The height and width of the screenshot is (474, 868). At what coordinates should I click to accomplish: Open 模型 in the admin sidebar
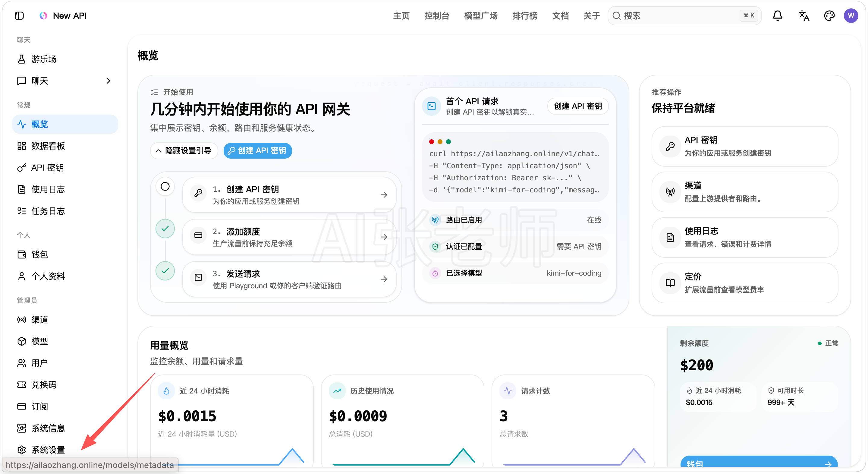pos(65,341)
